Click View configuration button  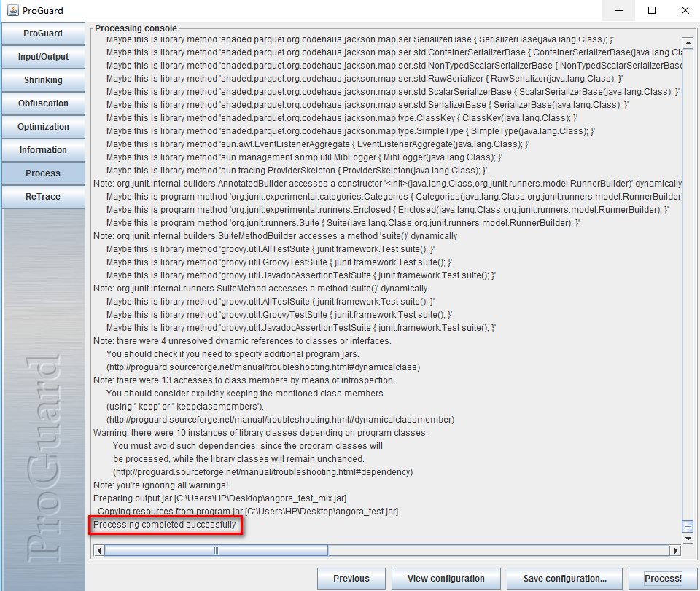[x=446, y=579]
